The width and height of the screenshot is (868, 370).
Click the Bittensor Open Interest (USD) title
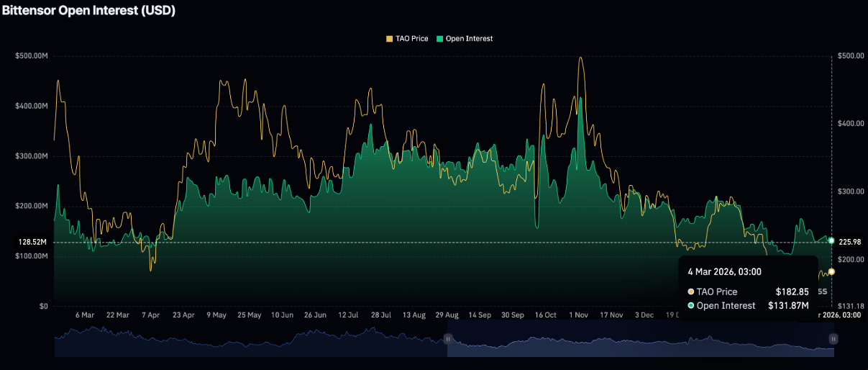click(88, 11)
